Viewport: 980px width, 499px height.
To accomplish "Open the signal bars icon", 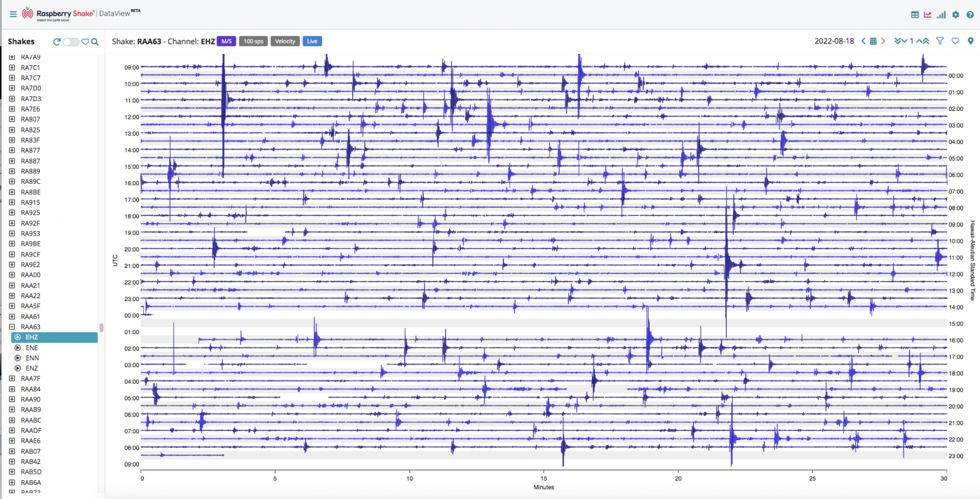I will click(941, 15).
